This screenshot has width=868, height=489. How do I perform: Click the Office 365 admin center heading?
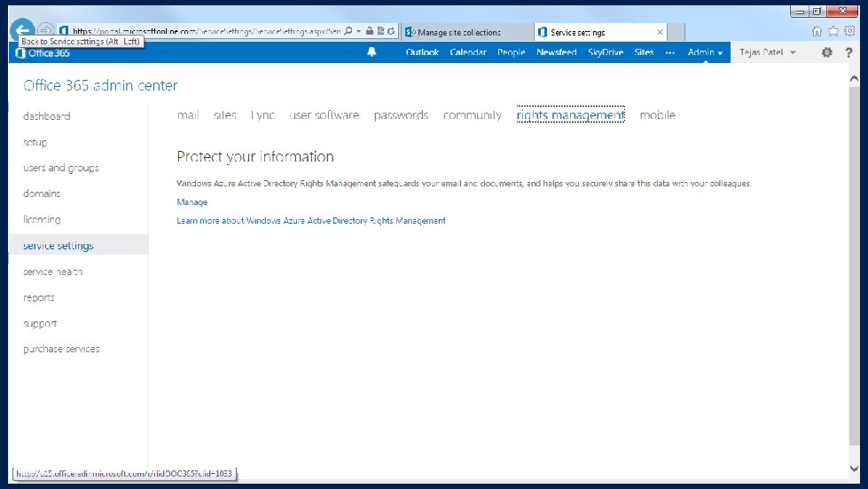(x=100, y=85)
